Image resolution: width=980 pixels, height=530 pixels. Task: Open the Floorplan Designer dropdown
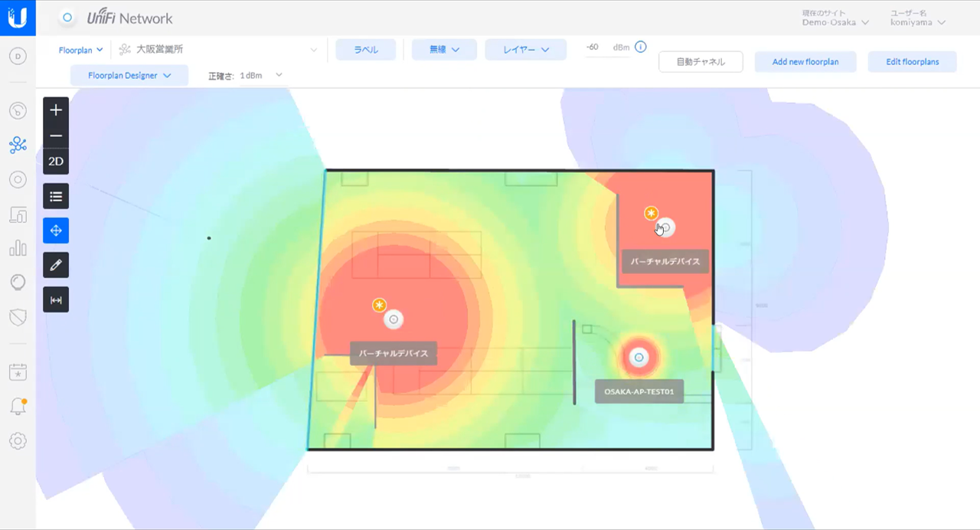[x=129, y=75]
